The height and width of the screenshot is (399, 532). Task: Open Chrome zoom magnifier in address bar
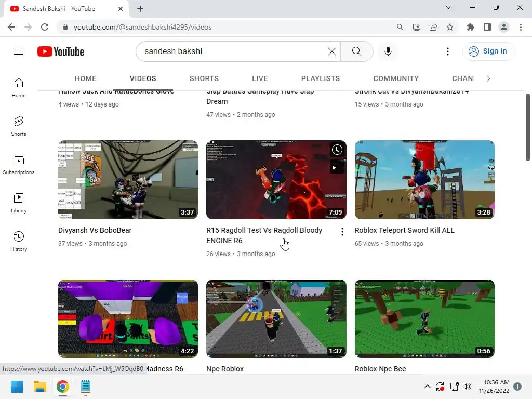point(400,27)
